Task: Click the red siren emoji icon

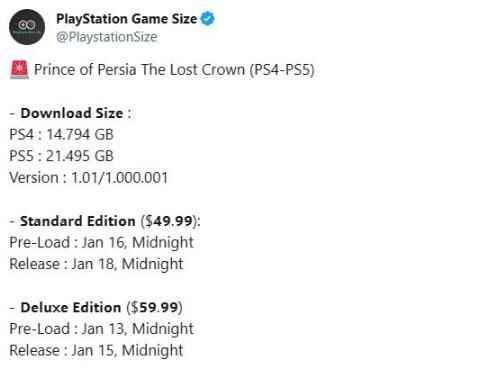Action: pos(19,70)
